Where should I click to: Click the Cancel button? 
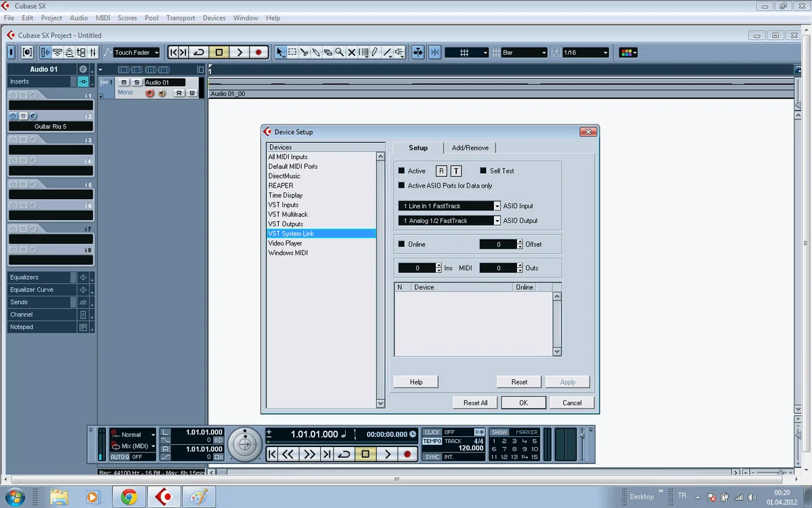coord(572,402)
